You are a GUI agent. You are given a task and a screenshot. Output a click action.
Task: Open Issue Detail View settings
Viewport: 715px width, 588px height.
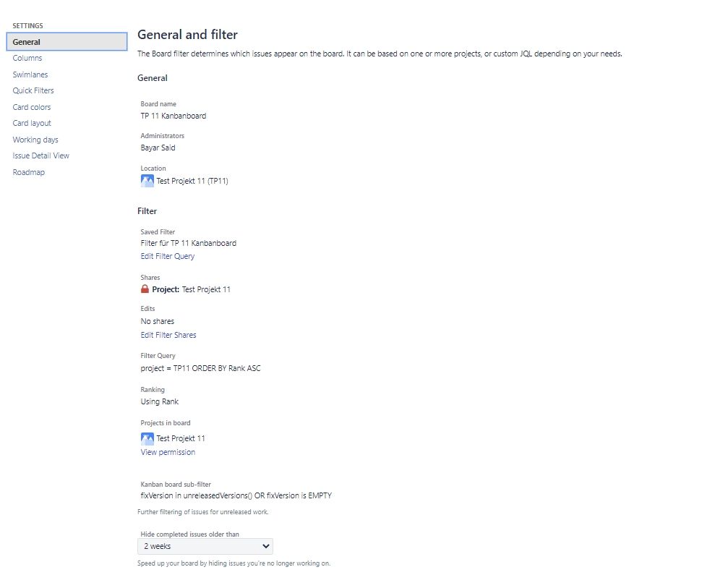click(41, 155)
